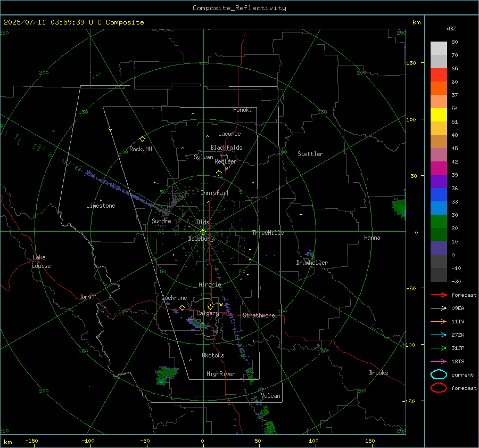The width and height of the screenshot is (479, 448).
Task: Click the Drumheller label
Action: coord(312,263)
